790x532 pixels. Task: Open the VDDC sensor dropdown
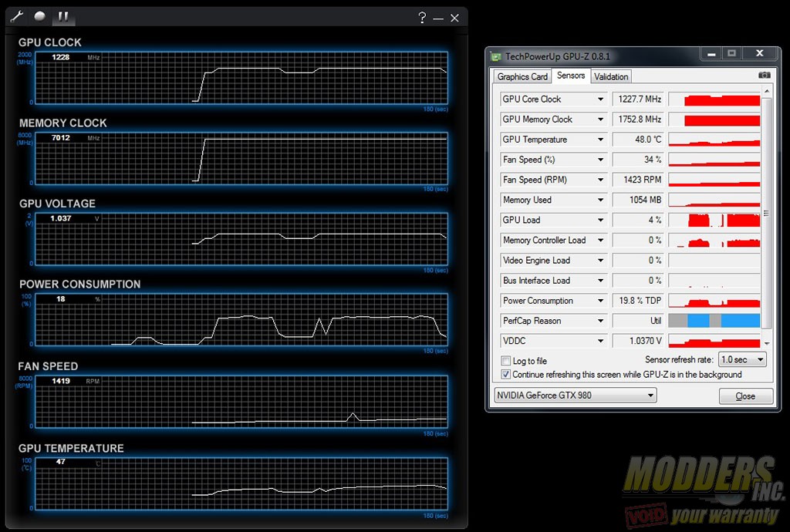pos(600,341)
